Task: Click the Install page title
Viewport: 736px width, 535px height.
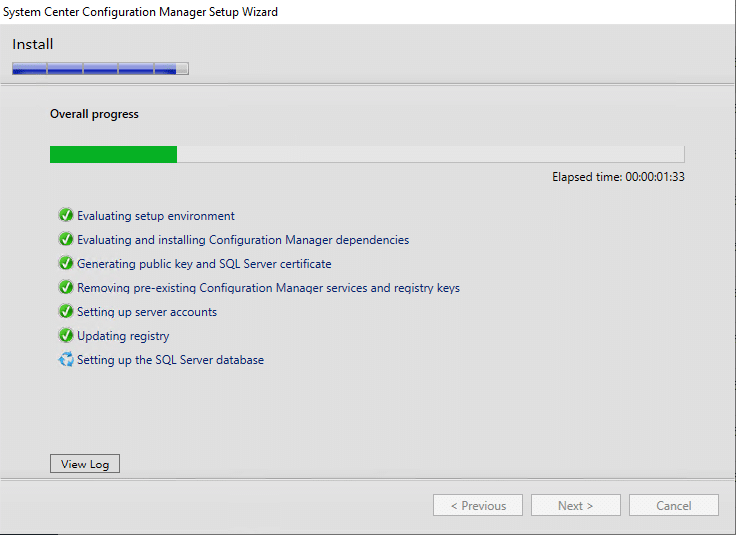Action: [x=32, y=44]
